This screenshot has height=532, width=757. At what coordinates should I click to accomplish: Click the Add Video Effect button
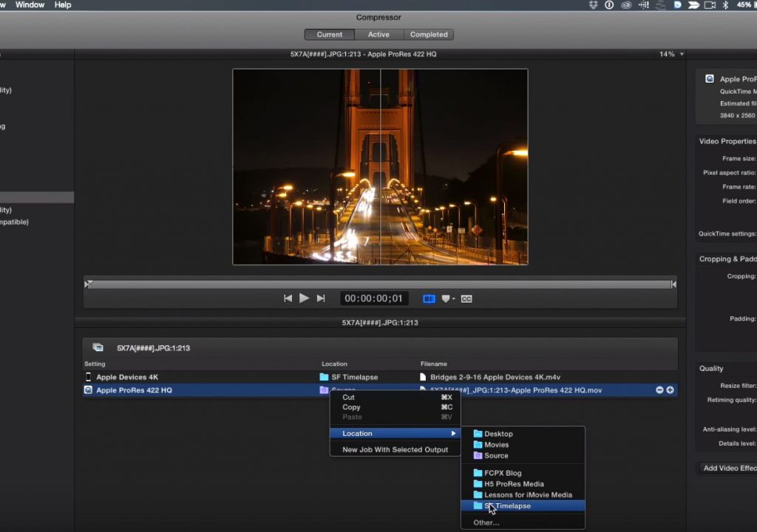coord(729,468)
